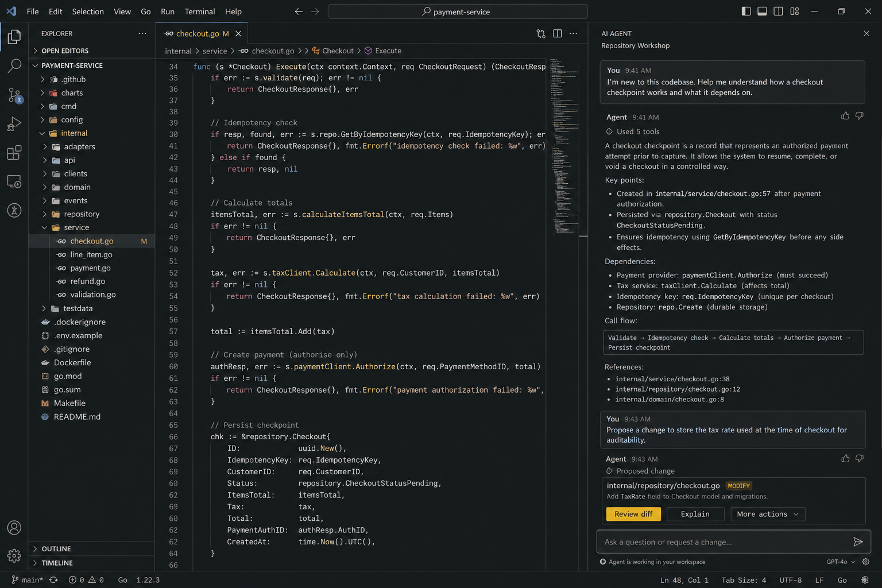Image resolution: width=882 pixels, height=588 pixels.
Task: Open the Accounts icon in activity bar
Action: click(14, 527)
